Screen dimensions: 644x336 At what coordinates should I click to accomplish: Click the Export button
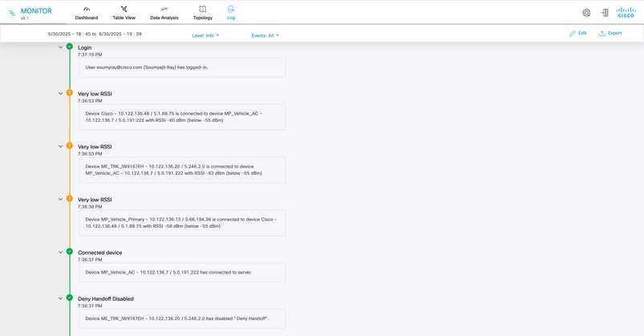(610, 33)
